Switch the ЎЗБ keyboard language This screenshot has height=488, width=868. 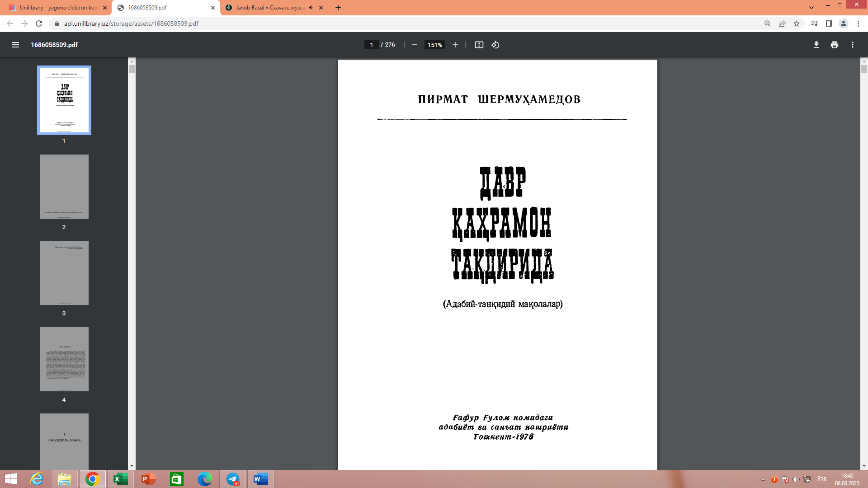point(822,479)
